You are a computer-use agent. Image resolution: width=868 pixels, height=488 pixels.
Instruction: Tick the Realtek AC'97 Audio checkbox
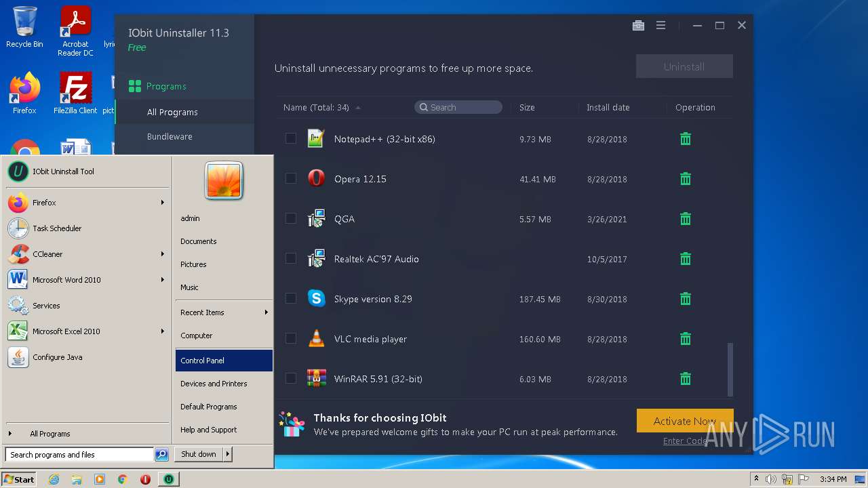[291, 258]
